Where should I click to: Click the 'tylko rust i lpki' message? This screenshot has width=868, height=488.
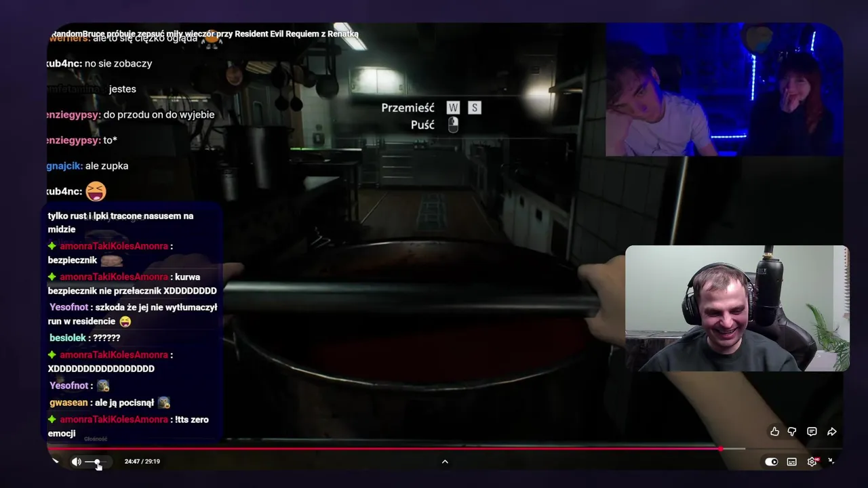(121, 222)
